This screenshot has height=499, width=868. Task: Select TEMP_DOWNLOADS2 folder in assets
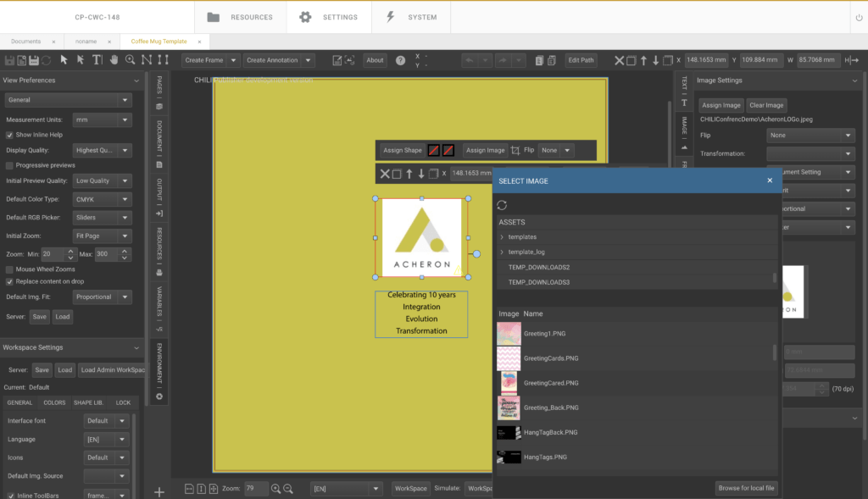click(538, 267)
